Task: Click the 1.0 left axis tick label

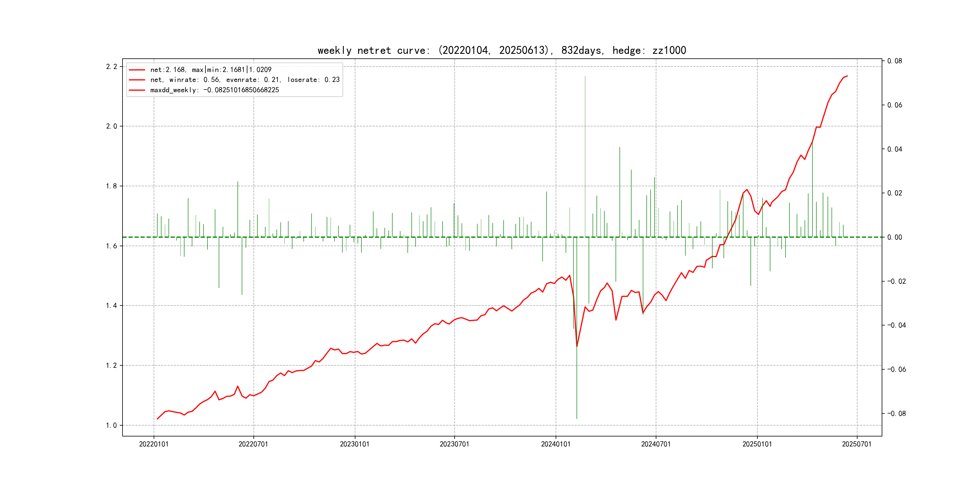Action: click(x=112, y=425)
